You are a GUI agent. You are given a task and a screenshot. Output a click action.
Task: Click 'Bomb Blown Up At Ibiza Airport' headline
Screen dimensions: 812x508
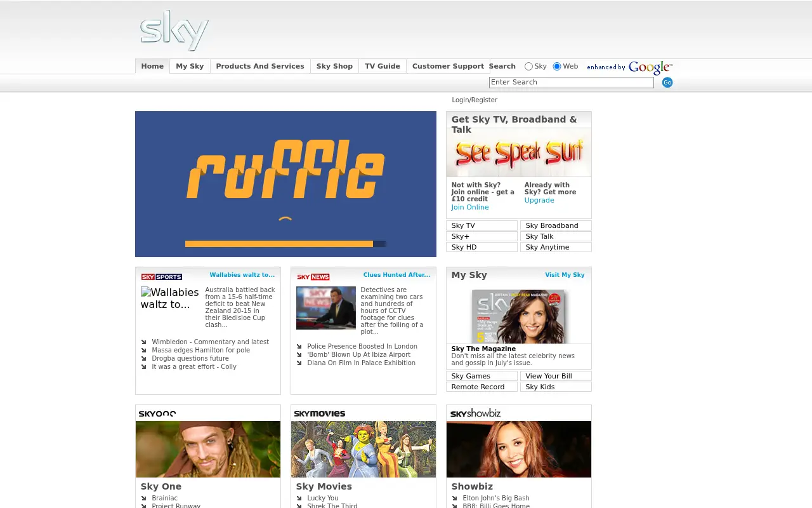click(x=359, y=355)
